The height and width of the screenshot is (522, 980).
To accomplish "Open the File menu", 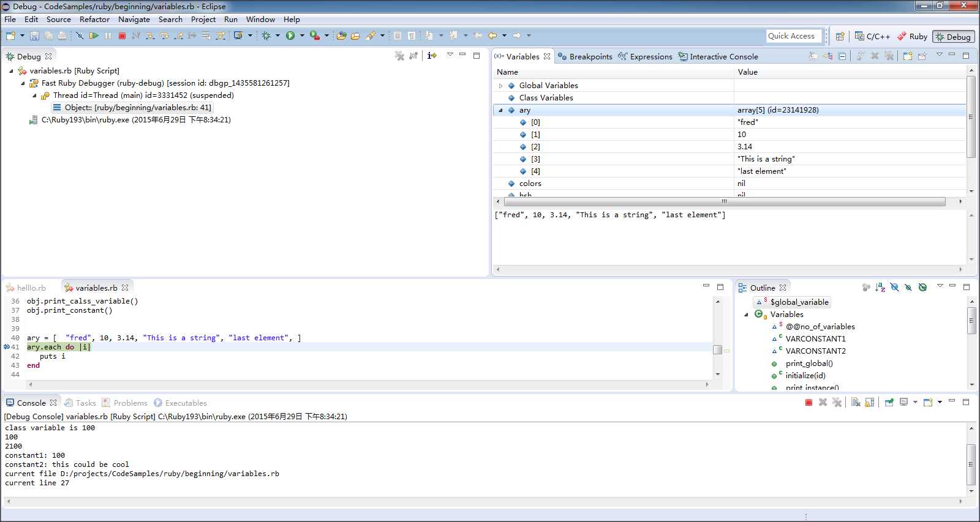I will pos(10,19).
